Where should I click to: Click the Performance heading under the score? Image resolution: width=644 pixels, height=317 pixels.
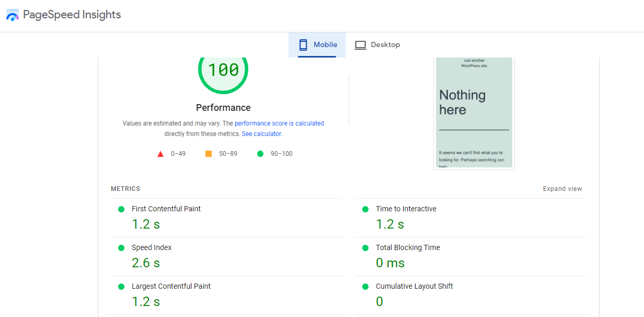coord(223,108)
